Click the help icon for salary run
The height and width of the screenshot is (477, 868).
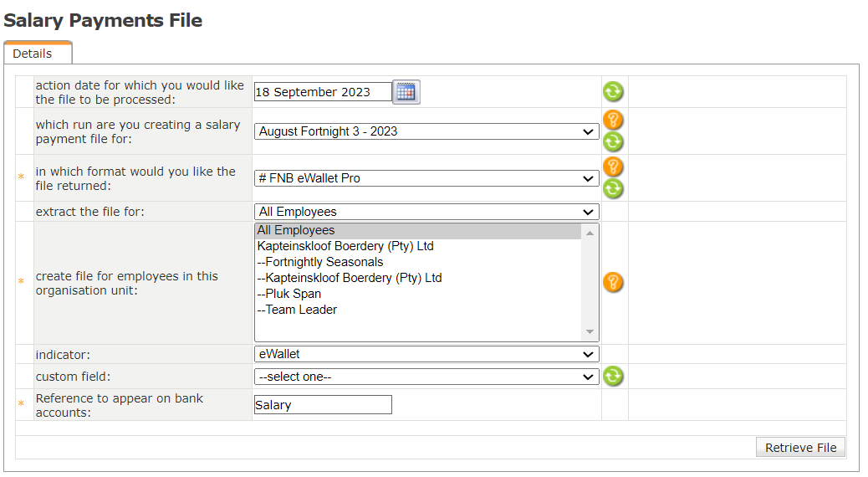coord(613,120)
